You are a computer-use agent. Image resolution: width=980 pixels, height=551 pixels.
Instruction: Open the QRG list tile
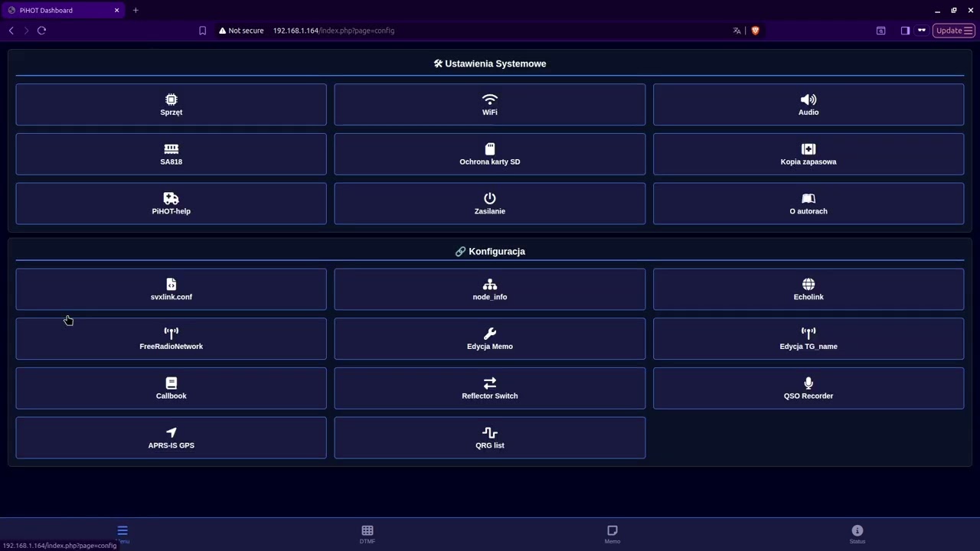[489, 438]
